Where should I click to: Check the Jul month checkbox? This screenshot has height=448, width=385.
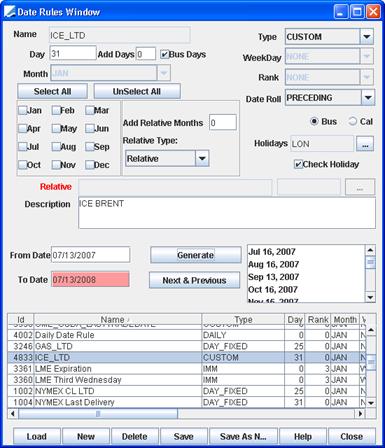[x=22, y=147]
